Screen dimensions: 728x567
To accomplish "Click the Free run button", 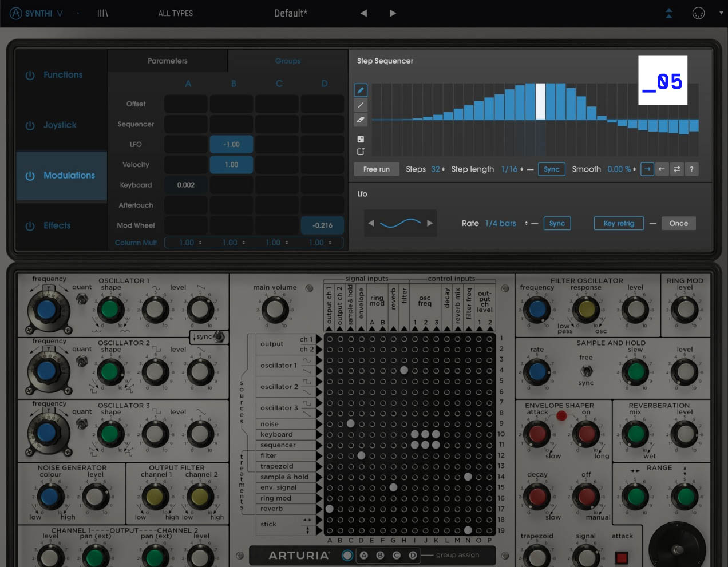I will [376, 169].
